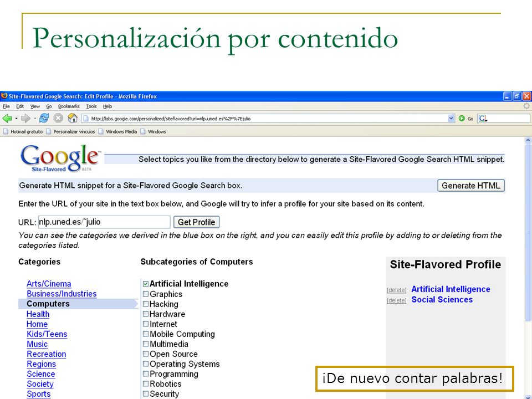The height and width of the screenshot is (399, 532).
Task: Click the Google search engine icon
Action: pyautogui.click(x=483, y=119)
